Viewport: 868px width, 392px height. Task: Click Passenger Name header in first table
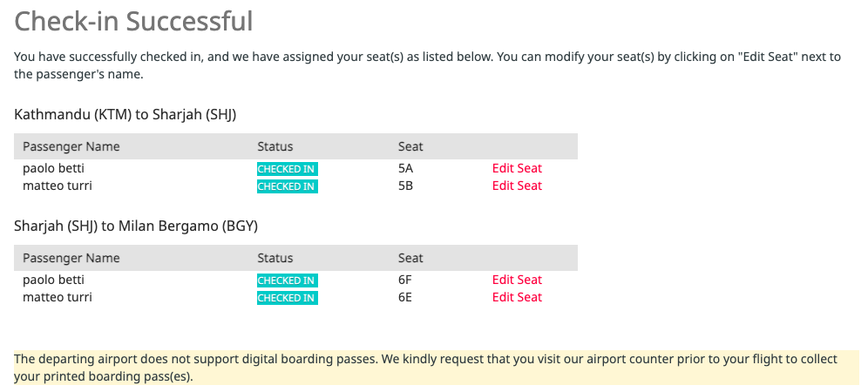[71, 146]
